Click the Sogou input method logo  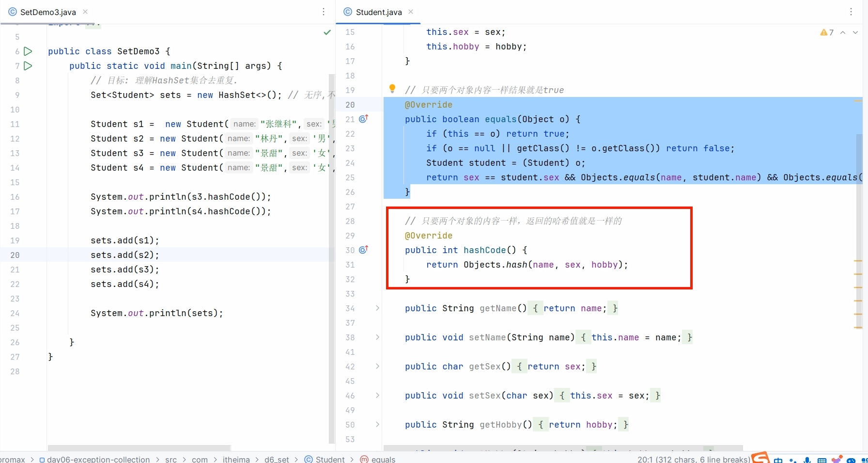(x=760, y=457)
